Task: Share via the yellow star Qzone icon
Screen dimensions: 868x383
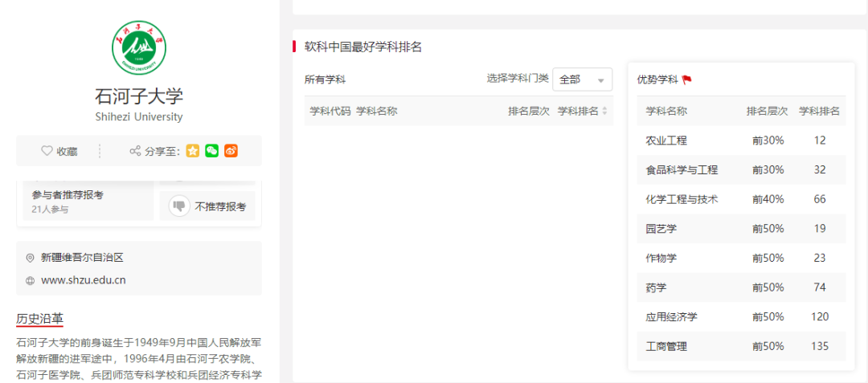Action: point(193,151)
